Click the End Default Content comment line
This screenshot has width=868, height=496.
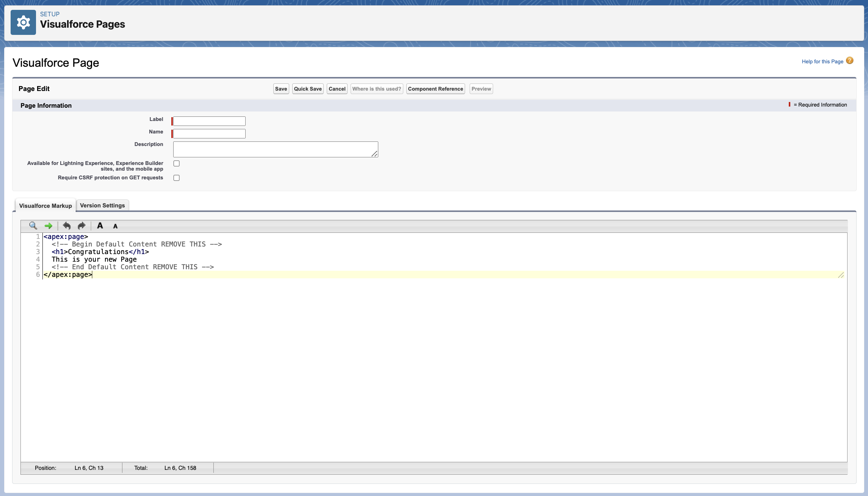[x=133, y=267]
